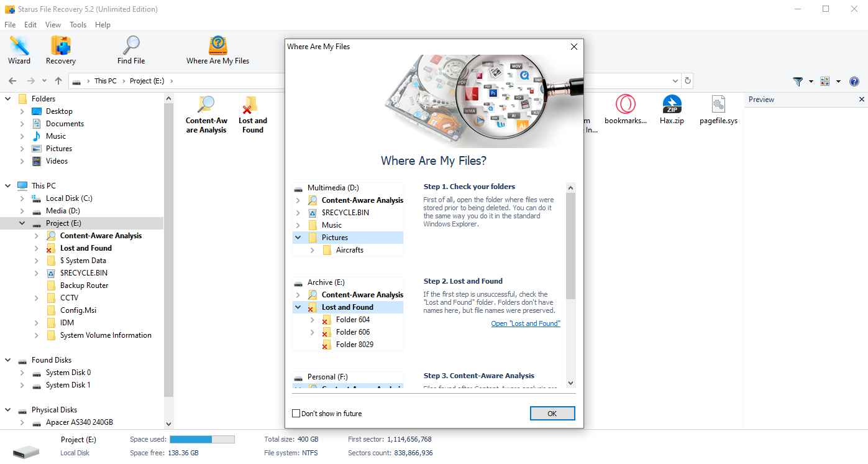The width and height of the screenshot is (868, 464).
Task: Close the Preview panel
Action: pos(861,100)
